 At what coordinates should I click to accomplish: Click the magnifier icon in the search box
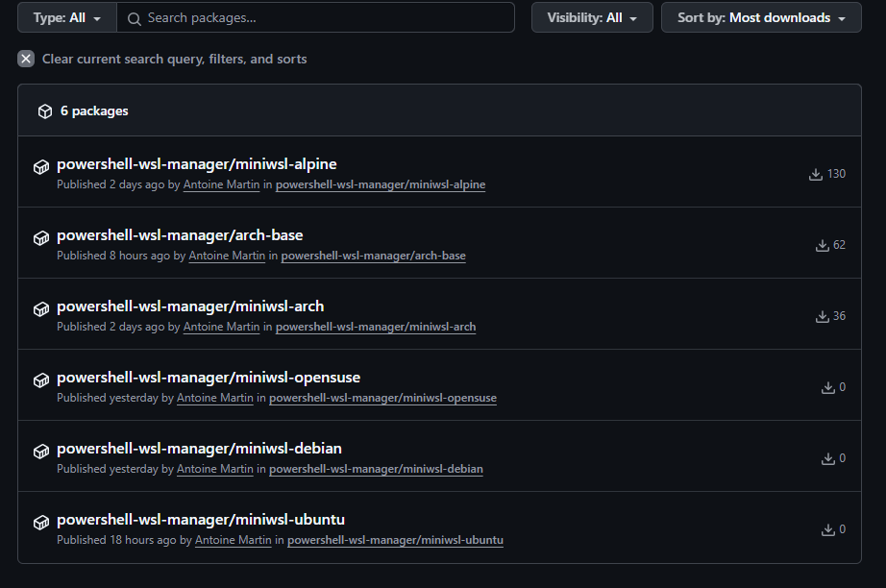click(x=134, y=18)
